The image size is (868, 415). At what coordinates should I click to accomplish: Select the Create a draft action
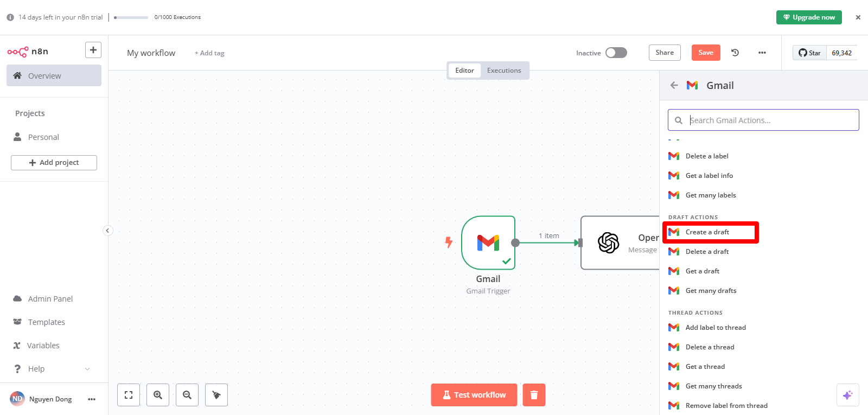pyautogui.click(x=707, y=232)
